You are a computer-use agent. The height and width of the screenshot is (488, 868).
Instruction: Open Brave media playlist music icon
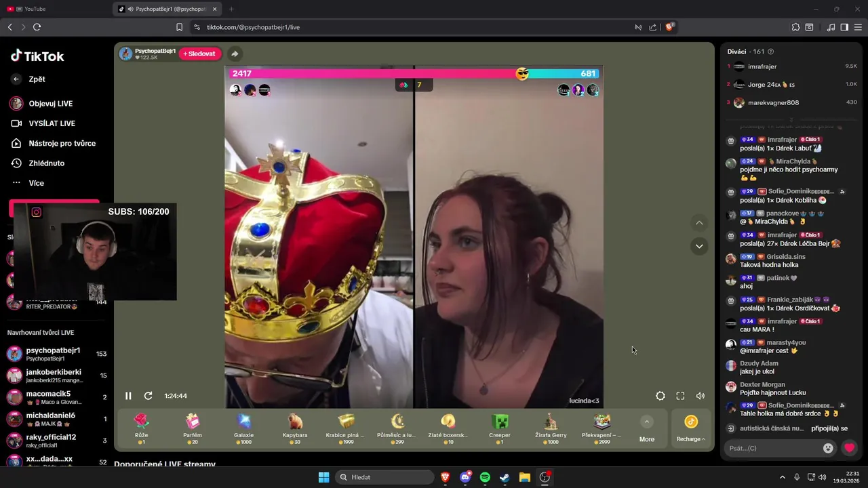(x=831, y=27)
